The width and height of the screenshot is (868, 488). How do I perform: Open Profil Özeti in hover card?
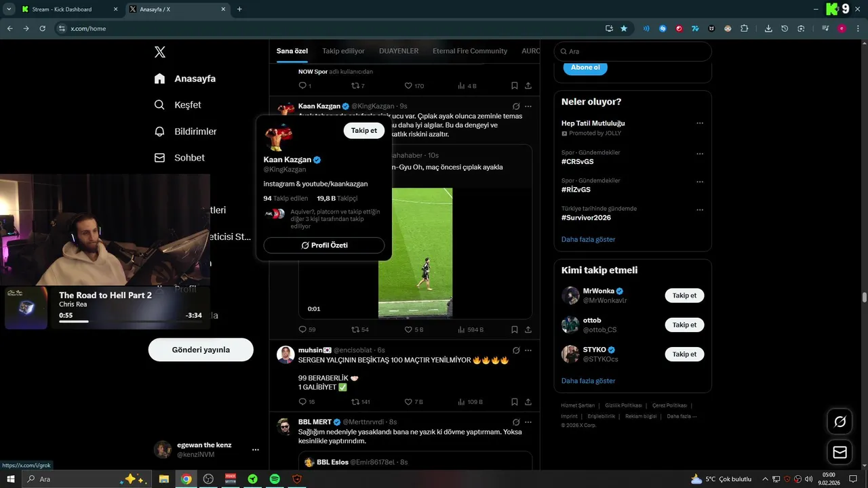324,245
